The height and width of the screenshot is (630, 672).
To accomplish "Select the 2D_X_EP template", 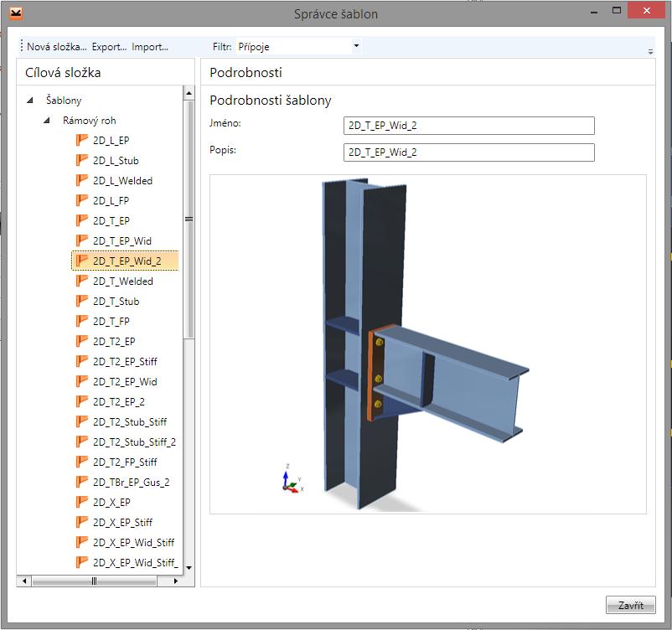I will click(111, 503).
